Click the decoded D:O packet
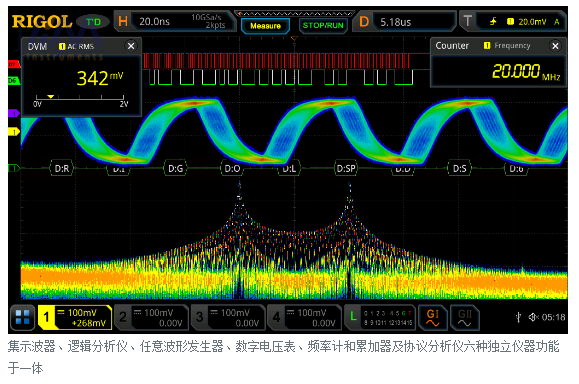 232,169
